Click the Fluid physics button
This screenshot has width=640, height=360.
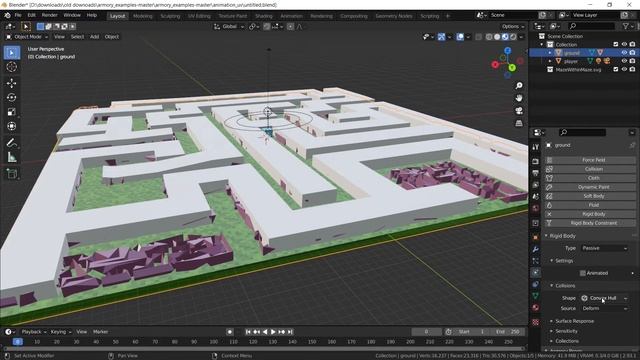pyautogui.click(x=590, y=205)
